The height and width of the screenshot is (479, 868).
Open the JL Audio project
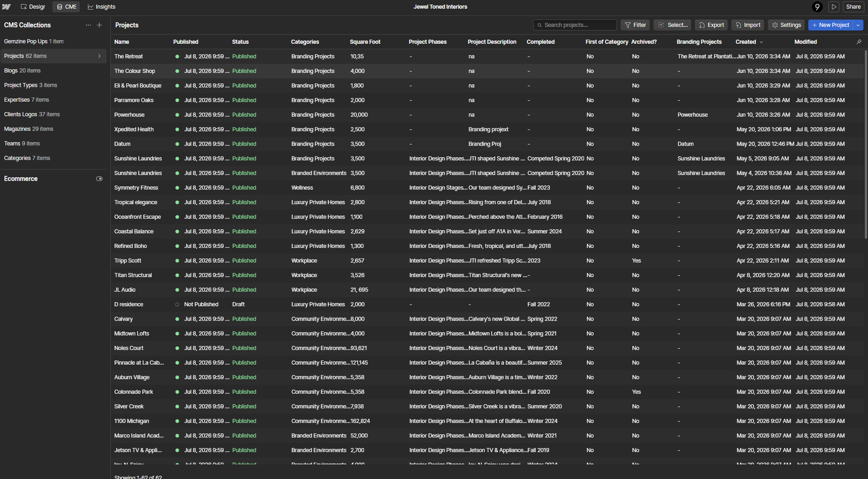tap(125, 290)
